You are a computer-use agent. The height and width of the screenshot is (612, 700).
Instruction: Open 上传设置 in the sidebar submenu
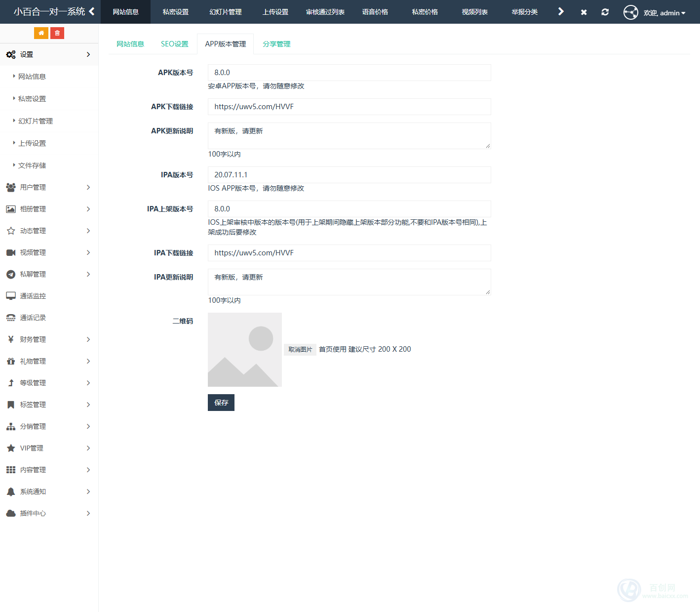point(32,143)
